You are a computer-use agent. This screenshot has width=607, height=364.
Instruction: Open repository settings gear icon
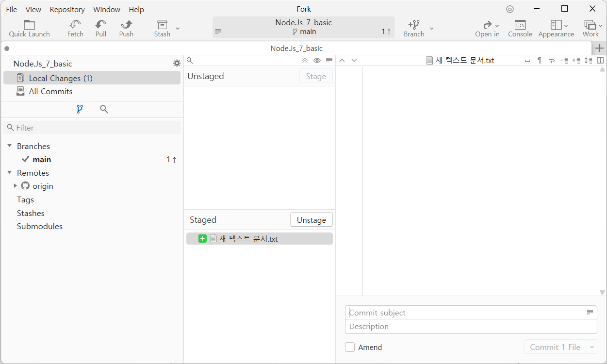click(x=177, y=63)
